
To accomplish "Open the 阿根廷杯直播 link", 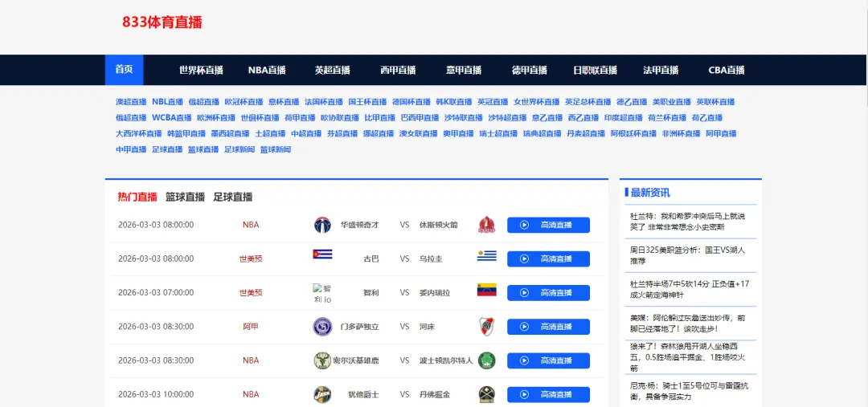I will point(633,133).
